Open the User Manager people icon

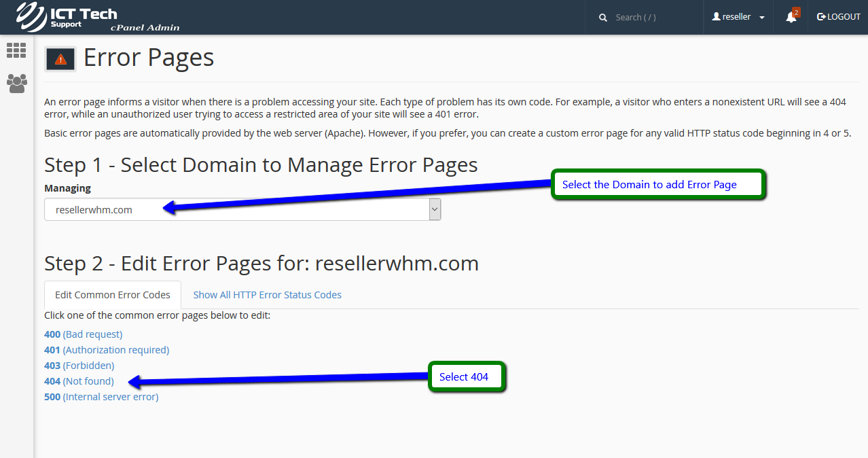click(x=16, y=83)
